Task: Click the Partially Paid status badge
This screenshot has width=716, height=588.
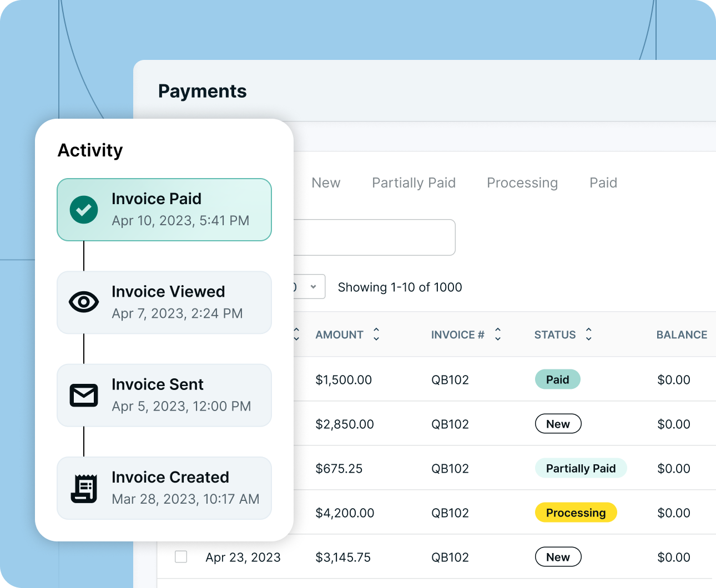Action: click(581, 468)
